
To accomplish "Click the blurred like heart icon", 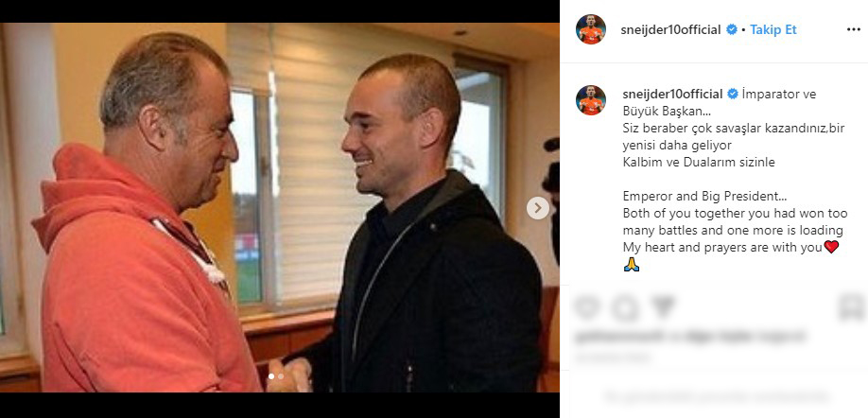I will 587,307.
